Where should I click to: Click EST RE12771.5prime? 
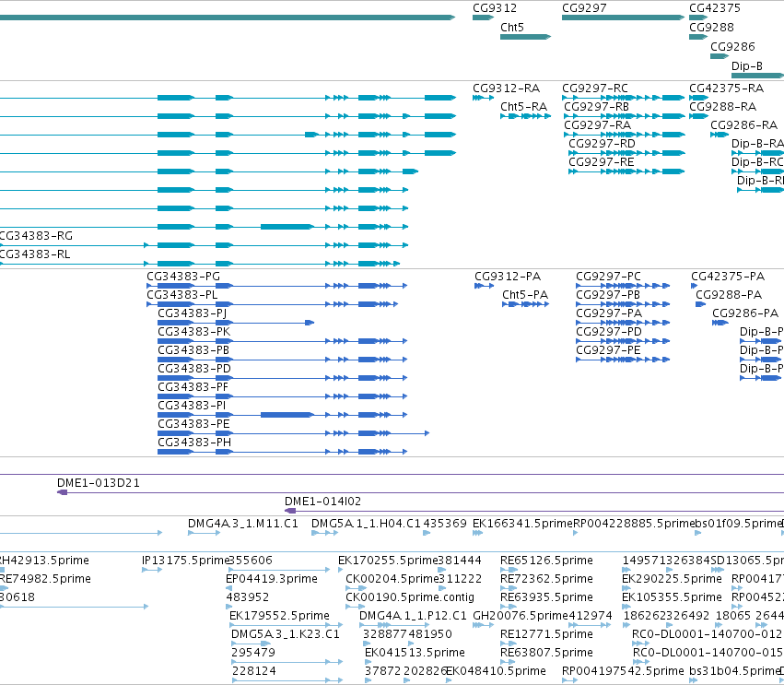pyautogui.click(x=546, y=634)
